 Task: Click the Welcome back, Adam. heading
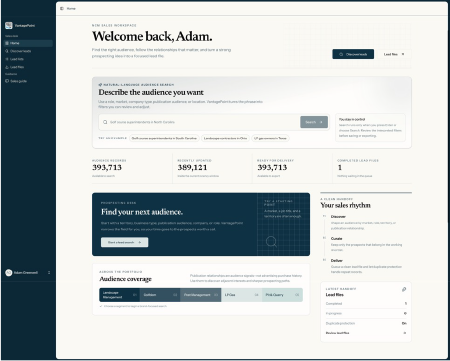pos(152,36)
